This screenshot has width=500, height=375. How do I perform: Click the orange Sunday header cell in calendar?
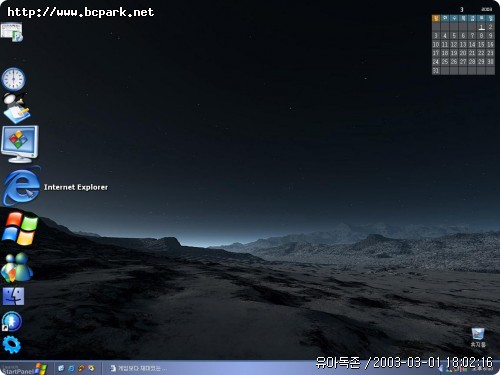436,18
